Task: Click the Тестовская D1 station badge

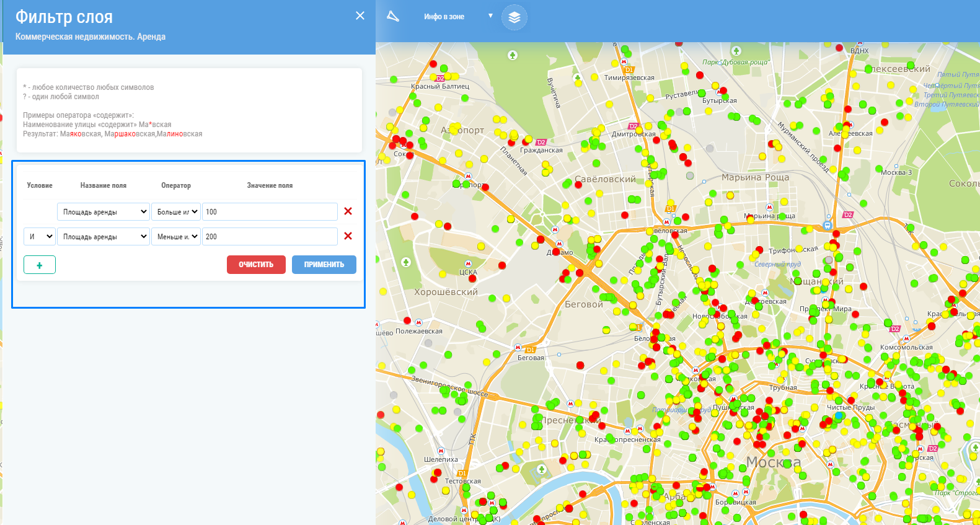Action: pyautogui.click(x=462, y=474)
